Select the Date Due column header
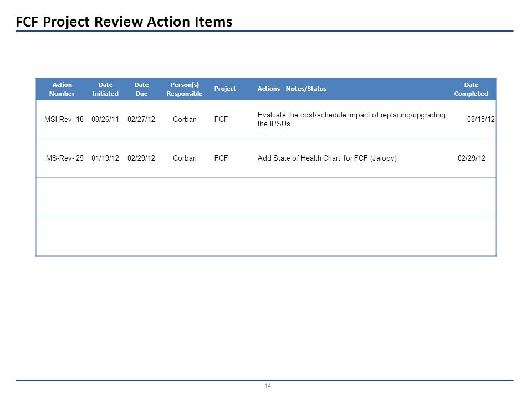The height and width of the screenshot is (399, 532). pyautogui.click(x=141, y=89)
